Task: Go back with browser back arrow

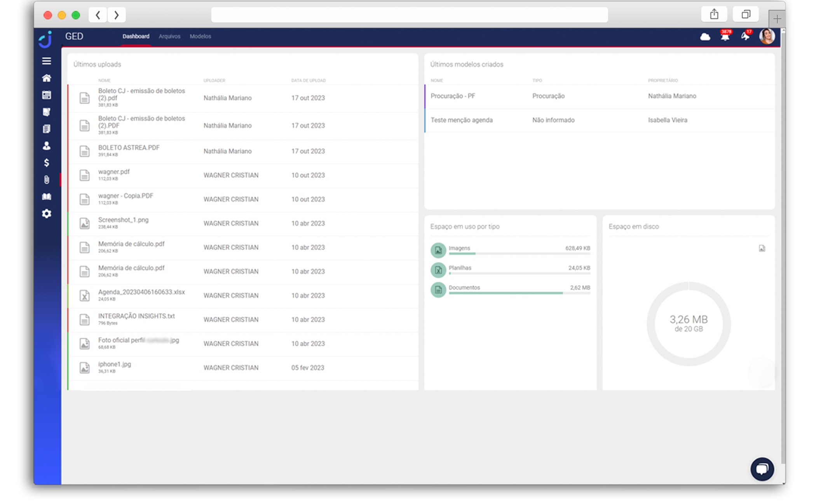Action: (98, 15)
